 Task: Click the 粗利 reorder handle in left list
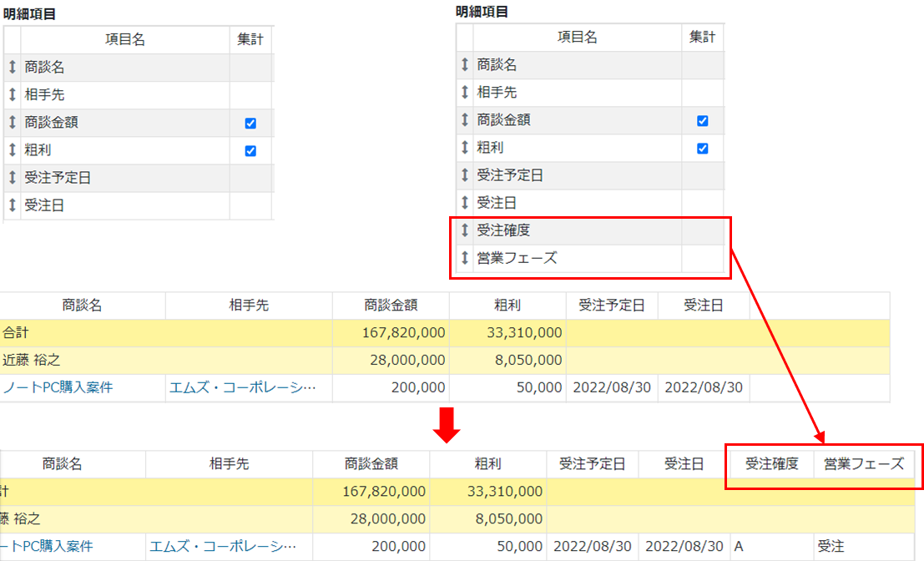click(13, 150)
